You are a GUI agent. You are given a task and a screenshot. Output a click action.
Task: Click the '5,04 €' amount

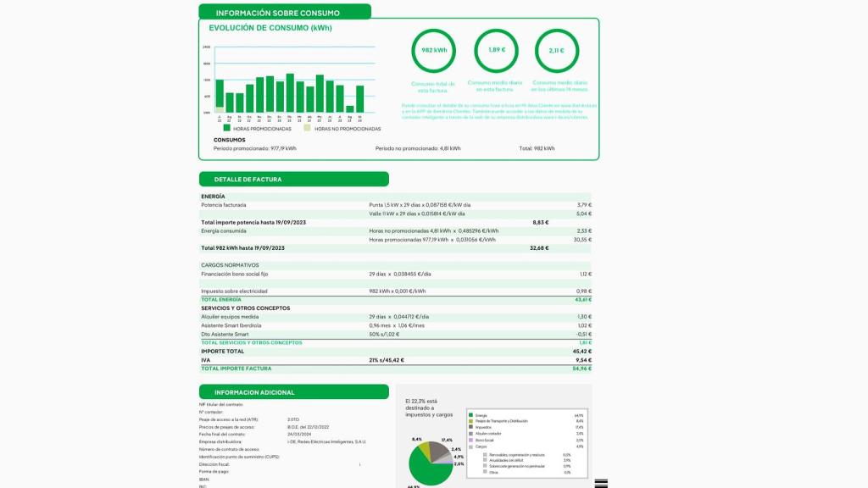click(584, 213)
